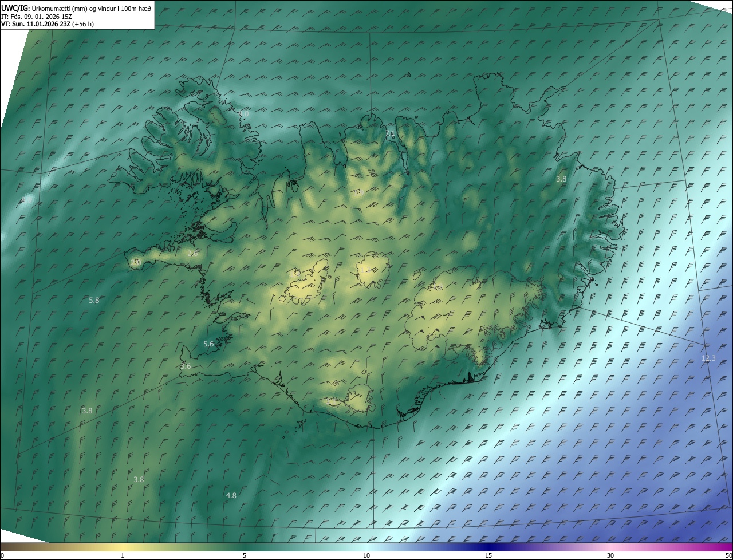Viewport: 733px width, 560px height.
Task: Select the 15 tick label on the color scale
Action: (488, 555)
